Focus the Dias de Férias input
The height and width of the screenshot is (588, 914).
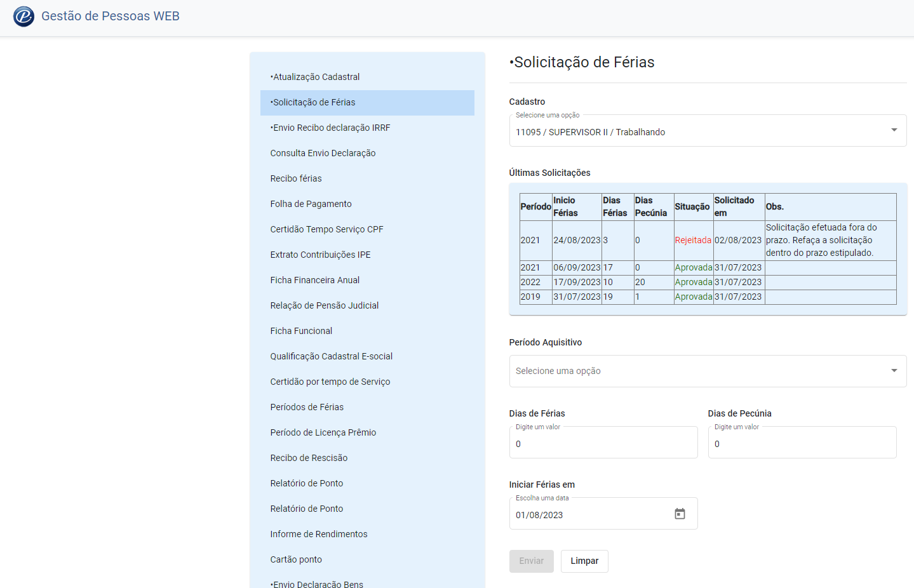[603, 443]
